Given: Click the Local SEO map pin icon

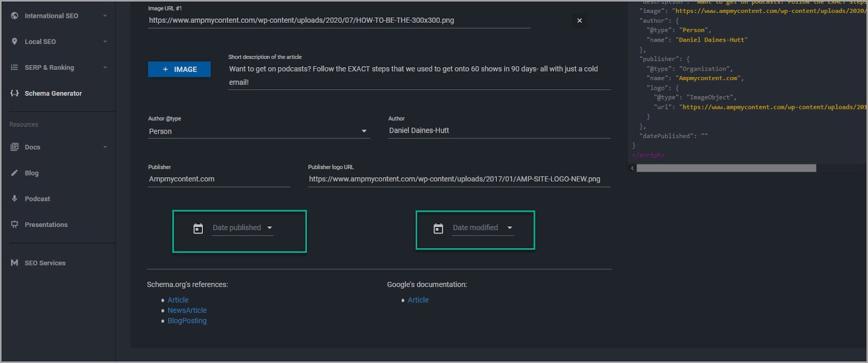Looking at the screenshot, I should pyautogui.click(x=15, y=41).
